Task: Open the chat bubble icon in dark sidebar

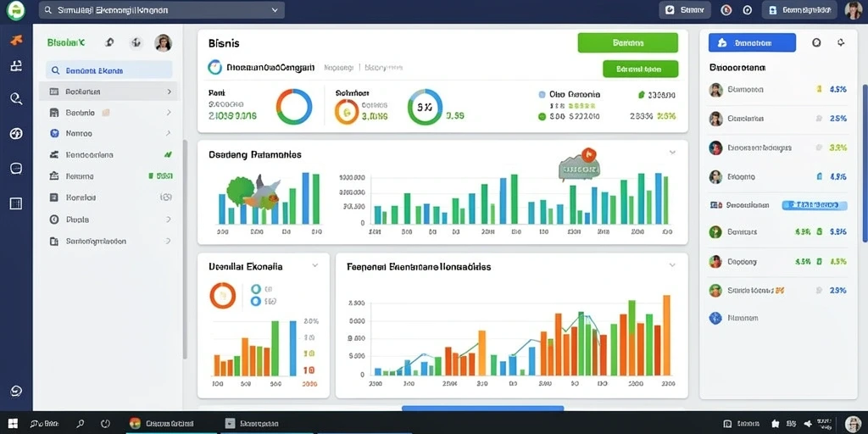Action: (16, 169)
